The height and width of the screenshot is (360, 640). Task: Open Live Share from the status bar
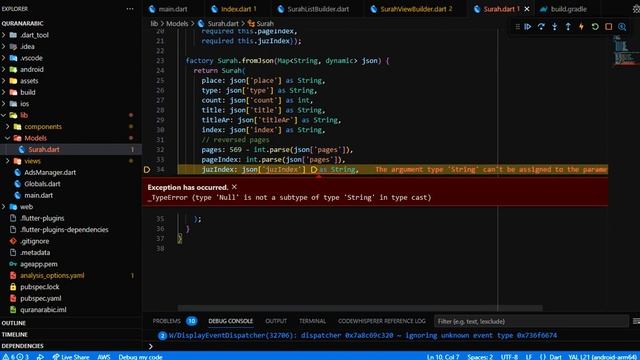71,356
